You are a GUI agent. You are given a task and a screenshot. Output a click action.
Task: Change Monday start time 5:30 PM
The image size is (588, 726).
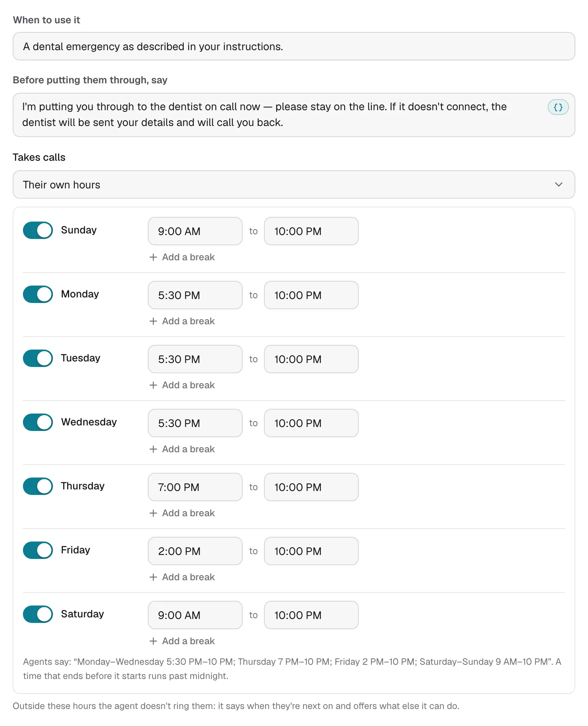pyautogui.click(x=195, y=295)
